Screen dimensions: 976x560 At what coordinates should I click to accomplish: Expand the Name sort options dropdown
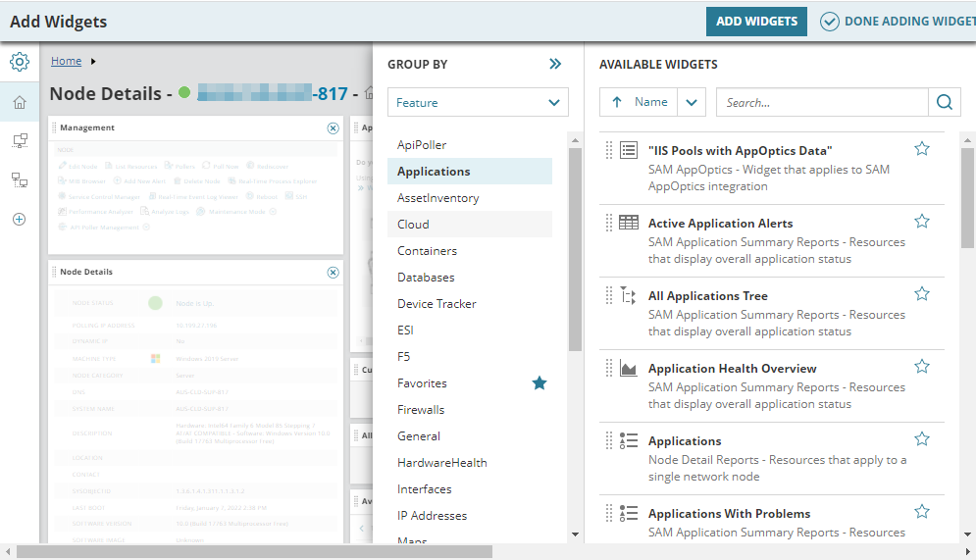tap(692, 102)
